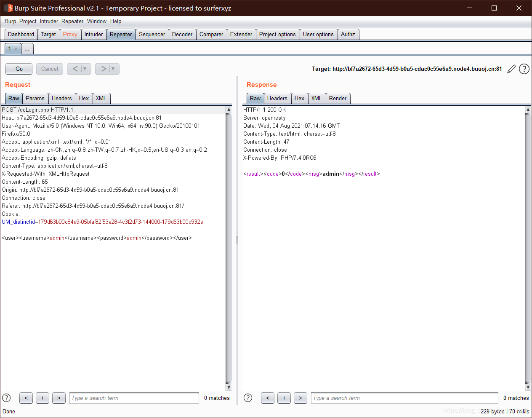This screenshot has width=532, height=418.
Task: Click plus button in request search bar
Action: point(43,398)
